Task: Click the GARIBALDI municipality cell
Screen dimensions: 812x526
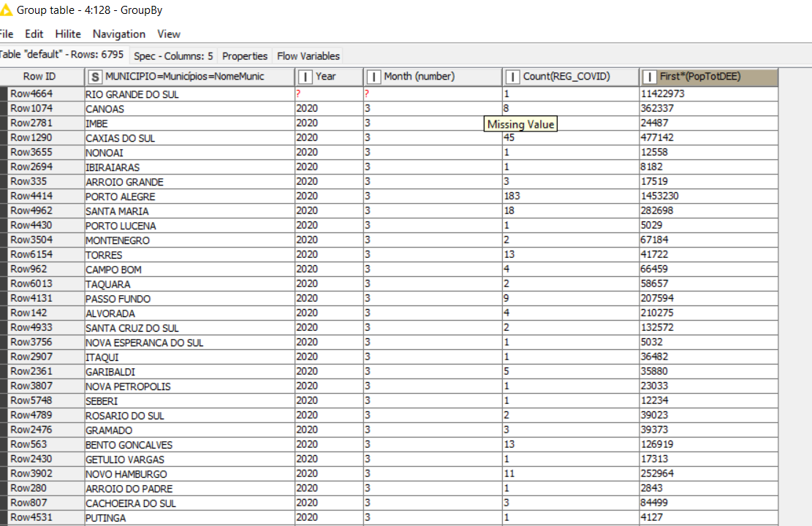Action: [189, 371]
